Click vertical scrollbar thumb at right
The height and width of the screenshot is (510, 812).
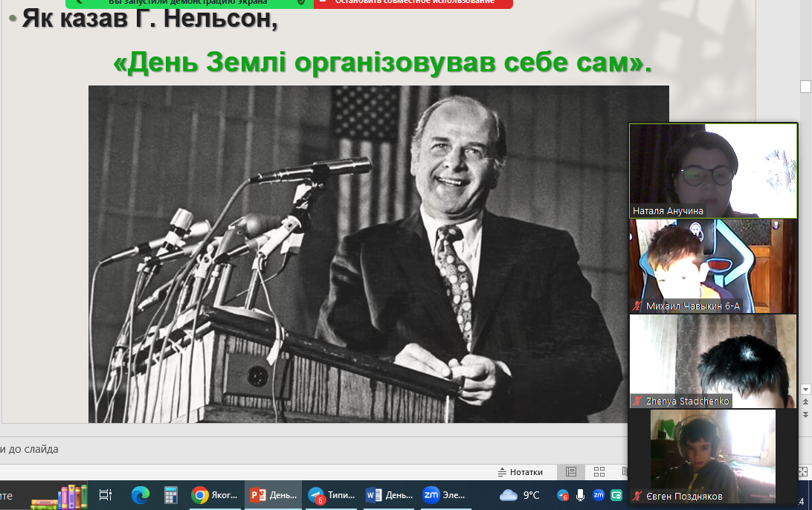(x=805, y=86)
